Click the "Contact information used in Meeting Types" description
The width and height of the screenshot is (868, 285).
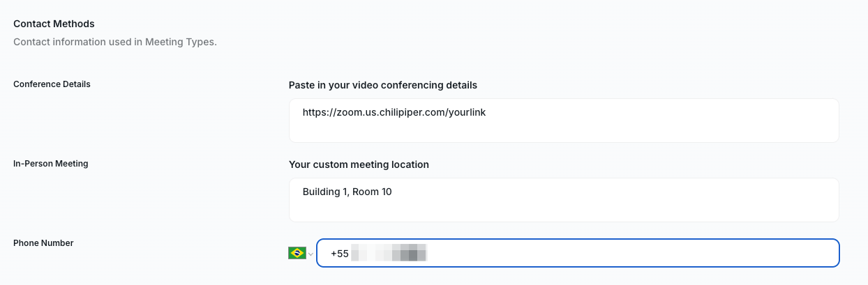115,42
